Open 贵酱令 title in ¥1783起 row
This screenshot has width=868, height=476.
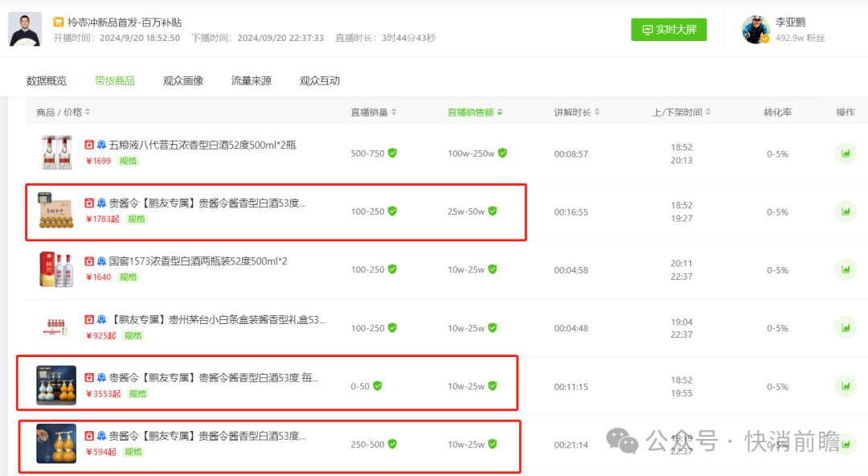tap(207, 203)
